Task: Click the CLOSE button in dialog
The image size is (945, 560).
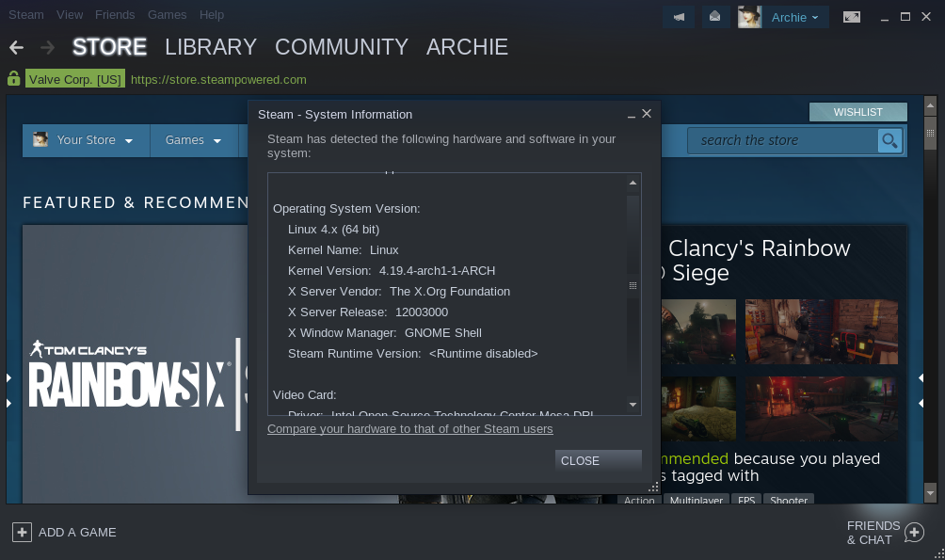Action: click(598, 460)
